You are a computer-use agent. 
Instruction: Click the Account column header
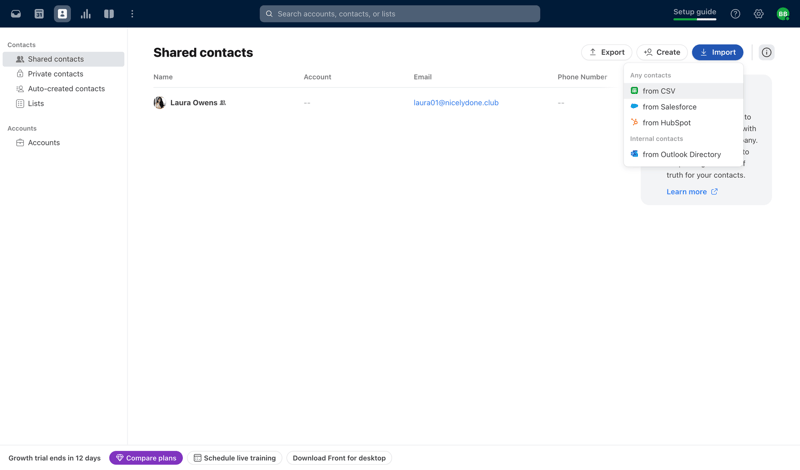pos(317,77)
